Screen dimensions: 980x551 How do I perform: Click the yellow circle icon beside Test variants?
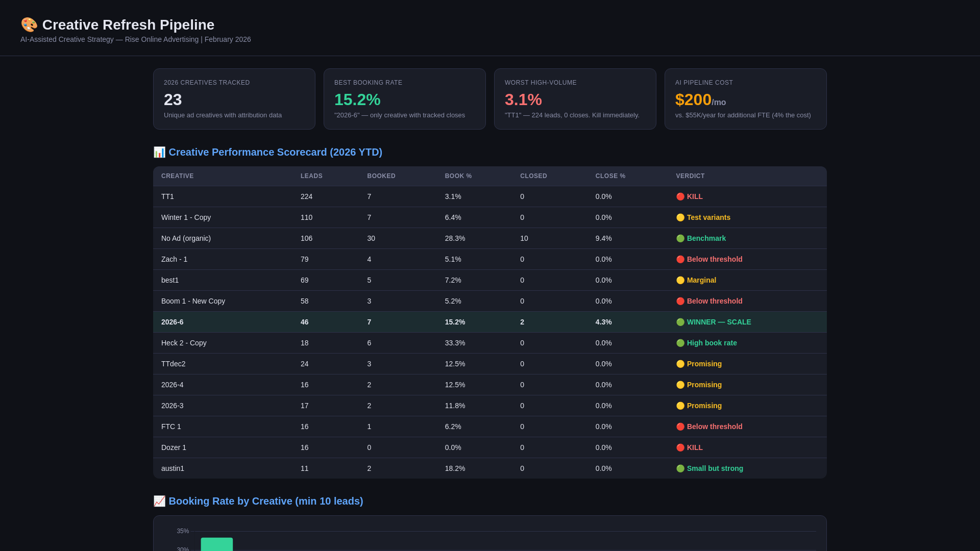(680, 217)
